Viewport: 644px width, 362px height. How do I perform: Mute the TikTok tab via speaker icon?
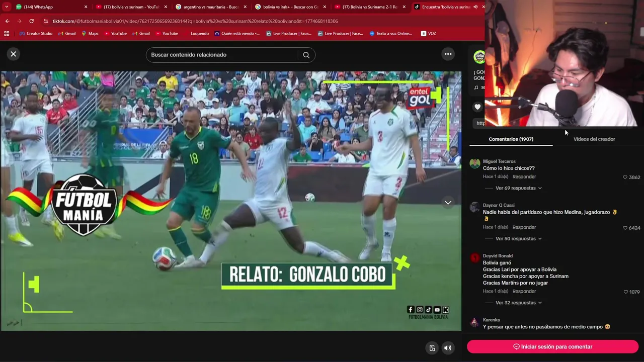pos(475,7)
